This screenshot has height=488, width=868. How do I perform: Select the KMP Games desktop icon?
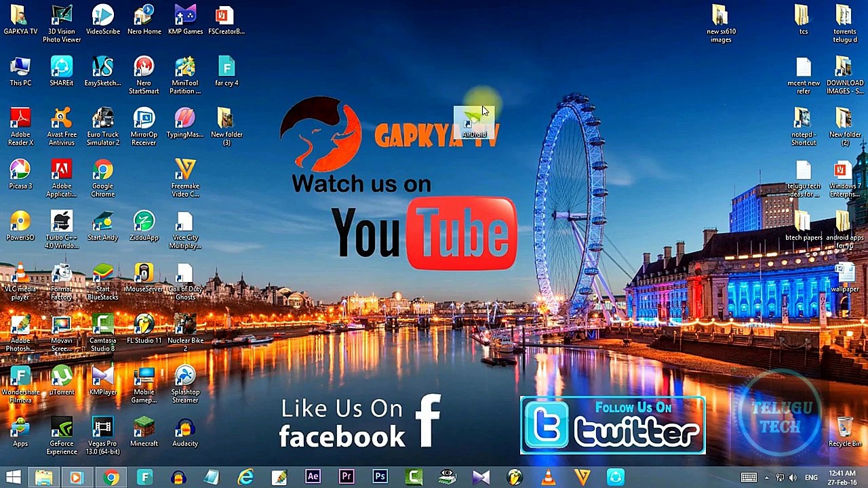(185, 20)
